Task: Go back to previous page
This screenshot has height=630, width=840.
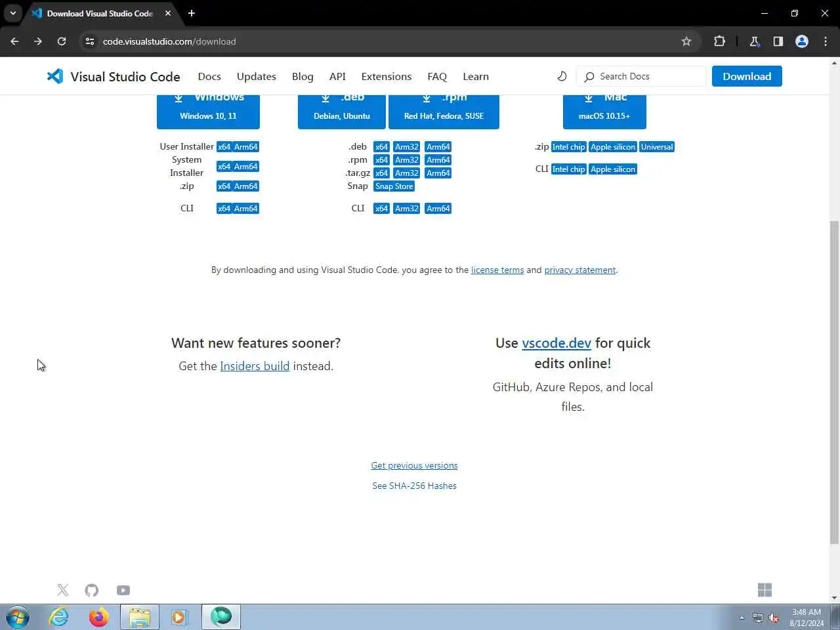Action: [14, 41]
